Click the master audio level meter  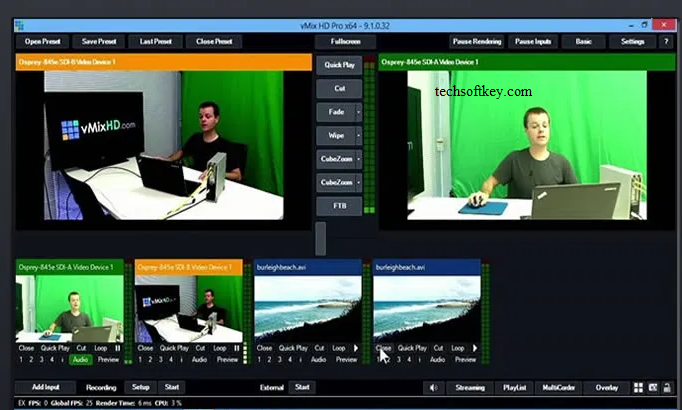coord(369,136)
